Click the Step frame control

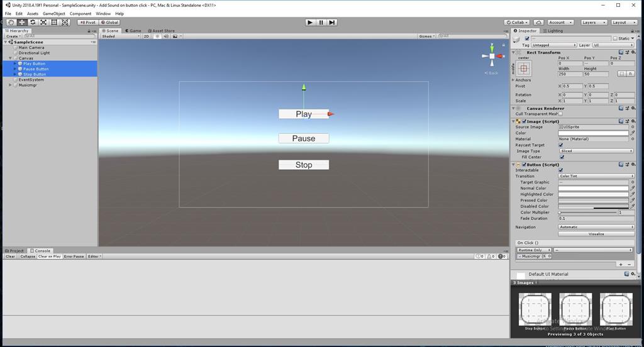click(x=332, y=22)
